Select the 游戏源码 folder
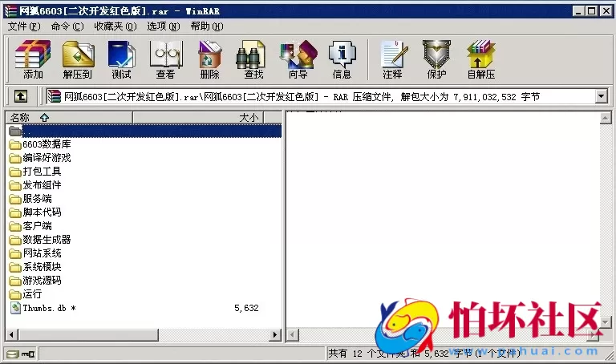Screen dimensions: 616x364 pyautogui.click(x=42, y=281)
